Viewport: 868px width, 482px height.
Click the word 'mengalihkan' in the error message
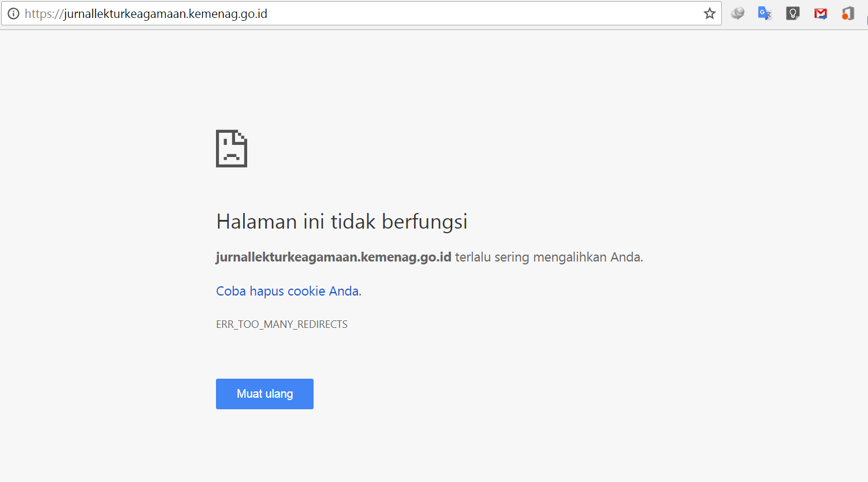click(569, 257)
